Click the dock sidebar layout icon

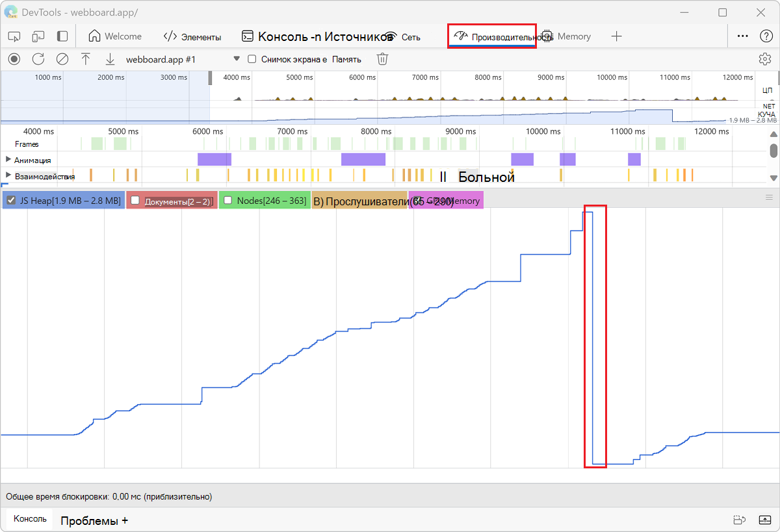pyautogui.click(x=62, y=36)
